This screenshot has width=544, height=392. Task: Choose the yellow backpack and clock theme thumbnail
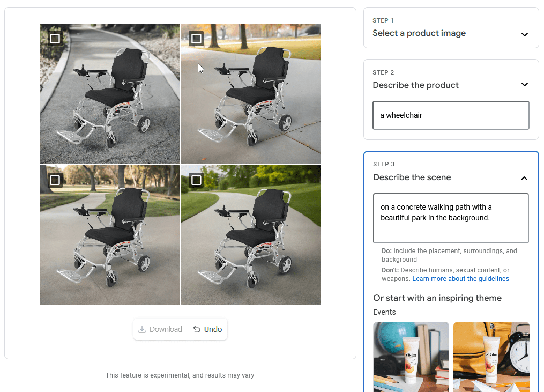click(491, 357)
